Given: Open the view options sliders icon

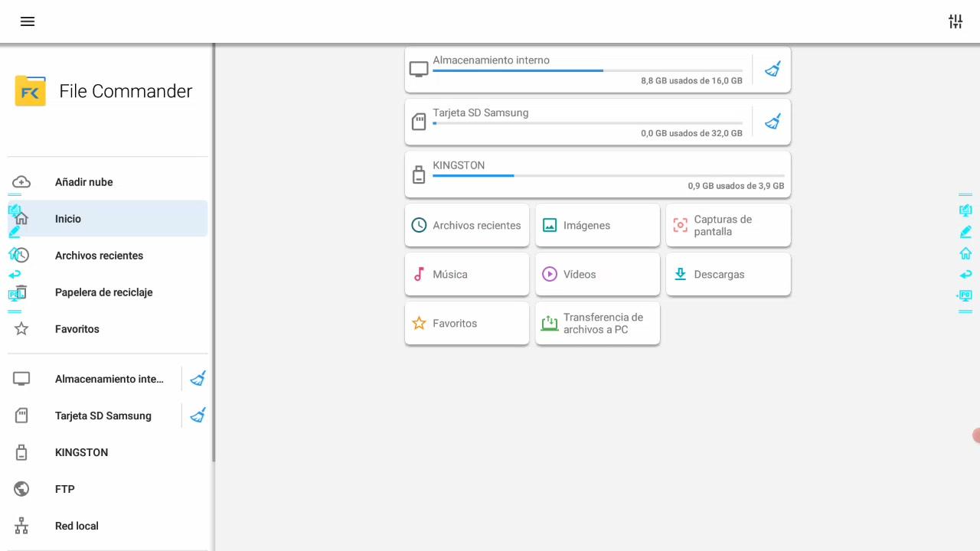Looking at the screenshot, I should [955, 21].
